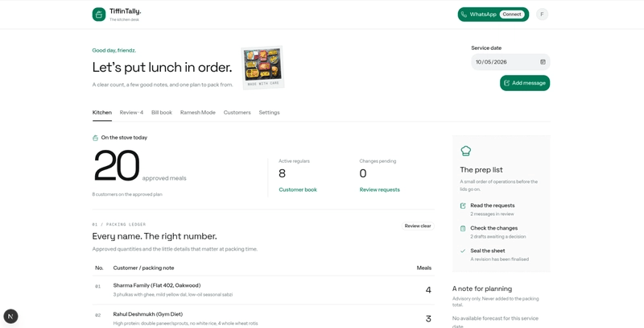Click the TiffinTally green logo icon

pos(99,15)
